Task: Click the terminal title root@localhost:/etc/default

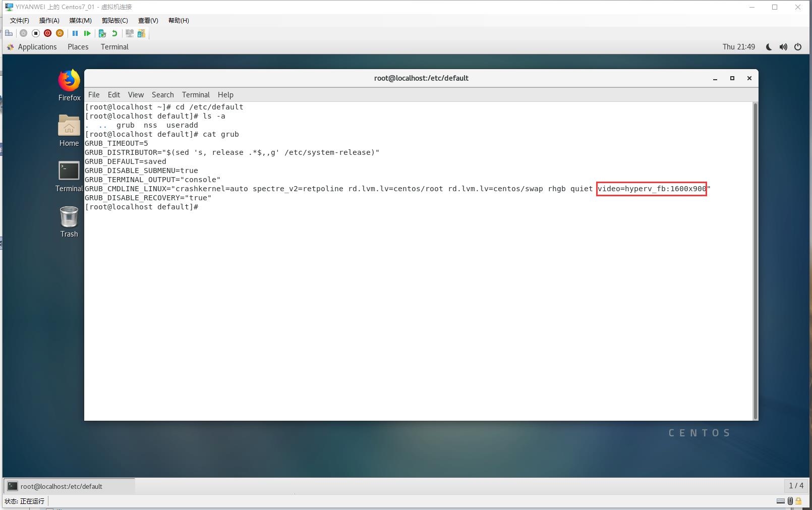Action: click(421, 78)
